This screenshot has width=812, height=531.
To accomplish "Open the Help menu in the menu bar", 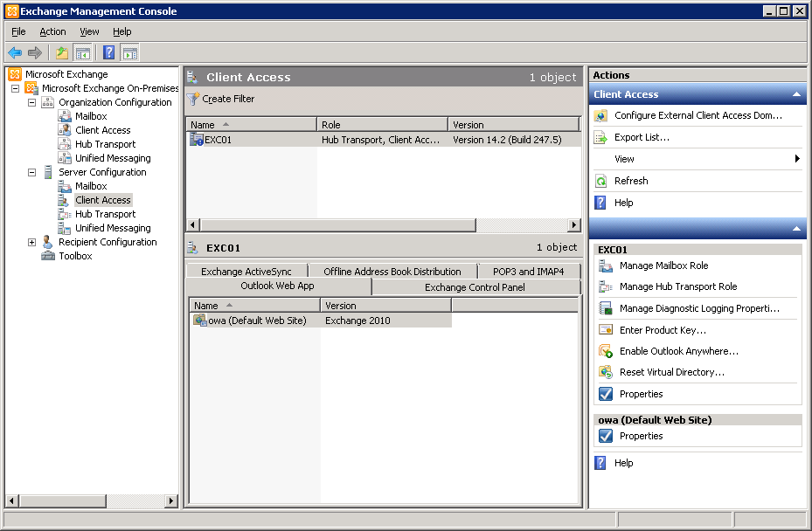I will click(x=122, y=31).
